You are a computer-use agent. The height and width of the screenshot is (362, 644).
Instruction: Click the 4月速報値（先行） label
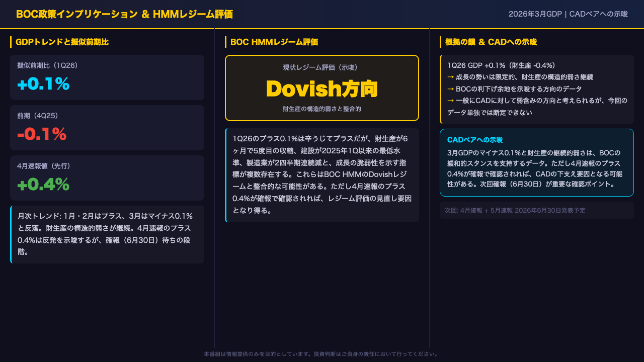click(x=44, y=166)
